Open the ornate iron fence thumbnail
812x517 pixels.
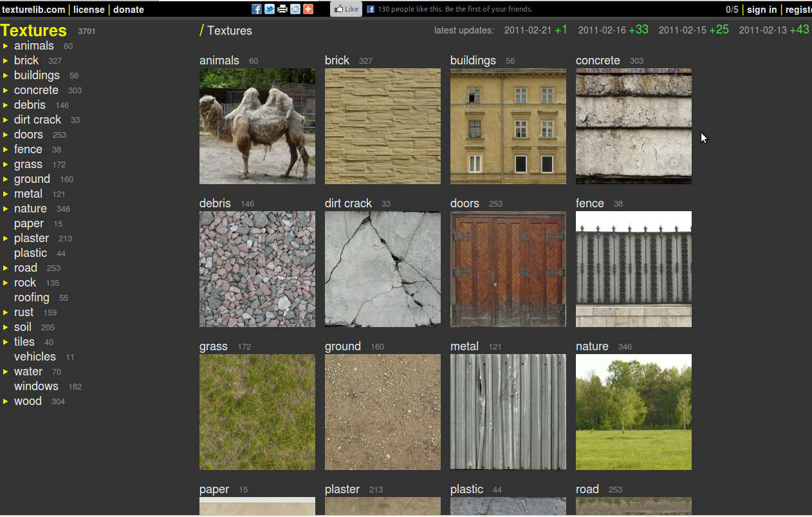click(634, 269)
